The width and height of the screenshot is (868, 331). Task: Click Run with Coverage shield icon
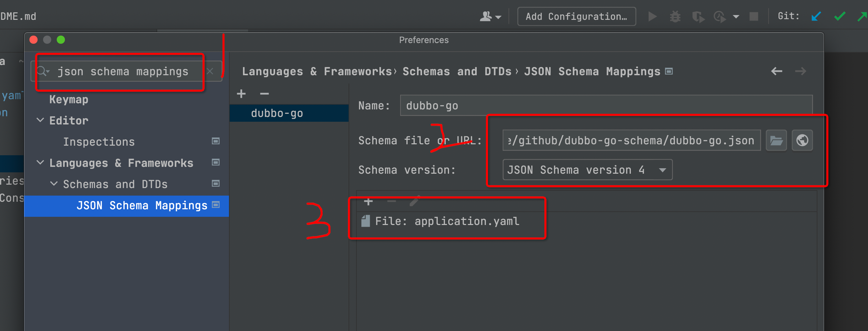(x=698, y=17)
